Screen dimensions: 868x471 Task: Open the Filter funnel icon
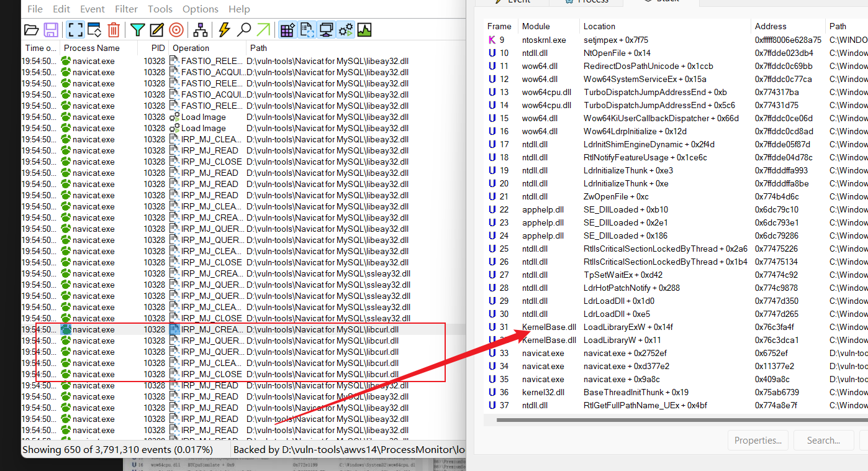[137, 29]
